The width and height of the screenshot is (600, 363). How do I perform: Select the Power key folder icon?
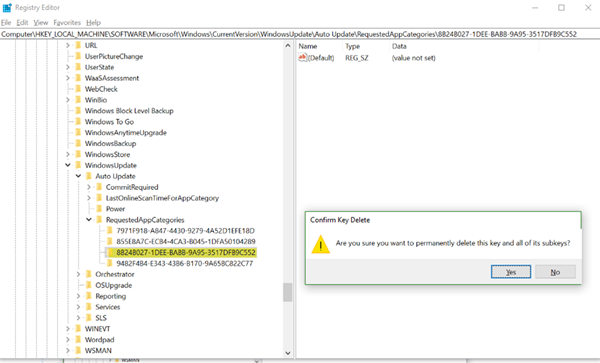[x=99, y=209]
